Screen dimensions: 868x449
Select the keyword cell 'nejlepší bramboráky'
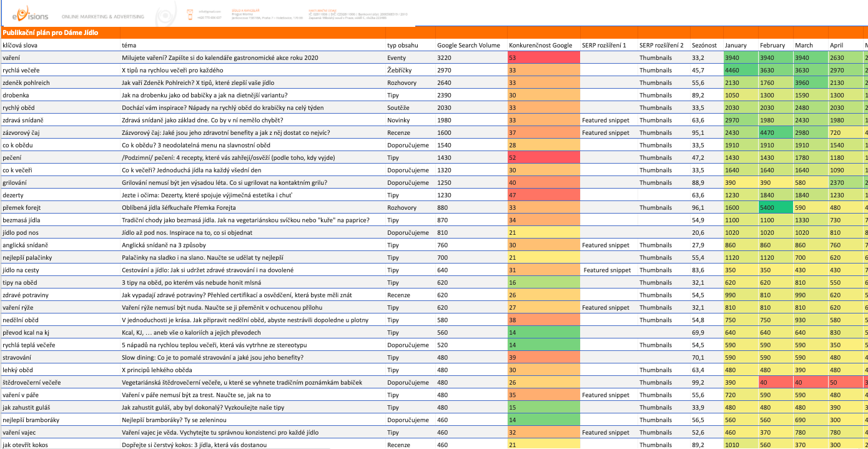[60, 420]
